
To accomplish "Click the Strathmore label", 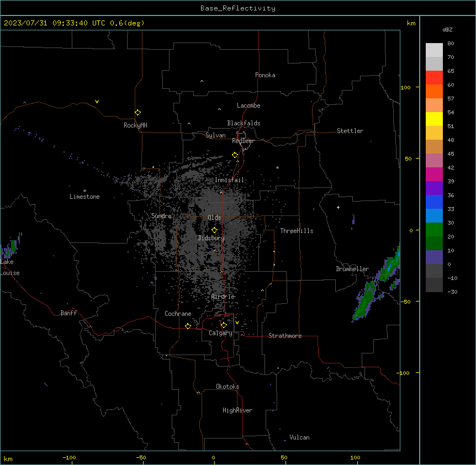I will (x=285, y=336).
